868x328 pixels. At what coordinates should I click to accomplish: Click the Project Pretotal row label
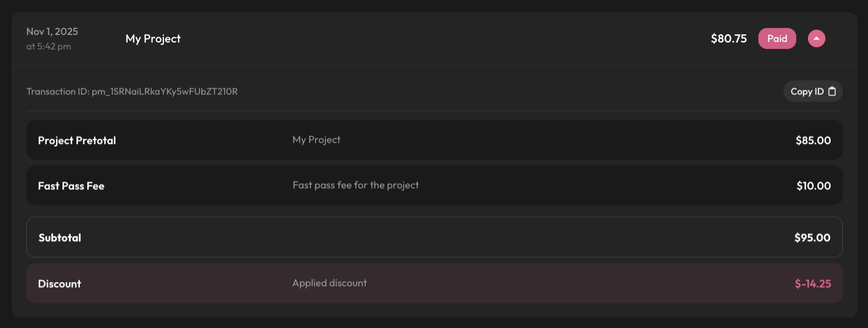tap(77, 140)
